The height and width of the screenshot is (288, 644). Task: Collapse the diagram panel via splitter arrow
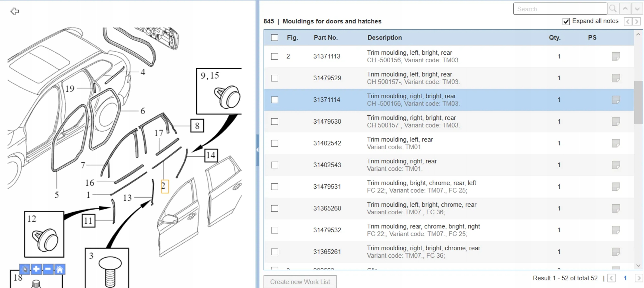[x=257, y=150]
